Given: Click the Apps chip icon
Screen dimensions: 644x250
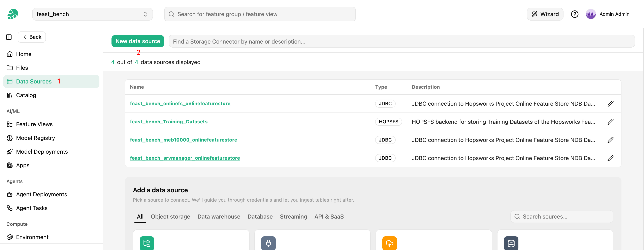Looking at the screenshot, I should pyautogui.click(x=9, y=165).
